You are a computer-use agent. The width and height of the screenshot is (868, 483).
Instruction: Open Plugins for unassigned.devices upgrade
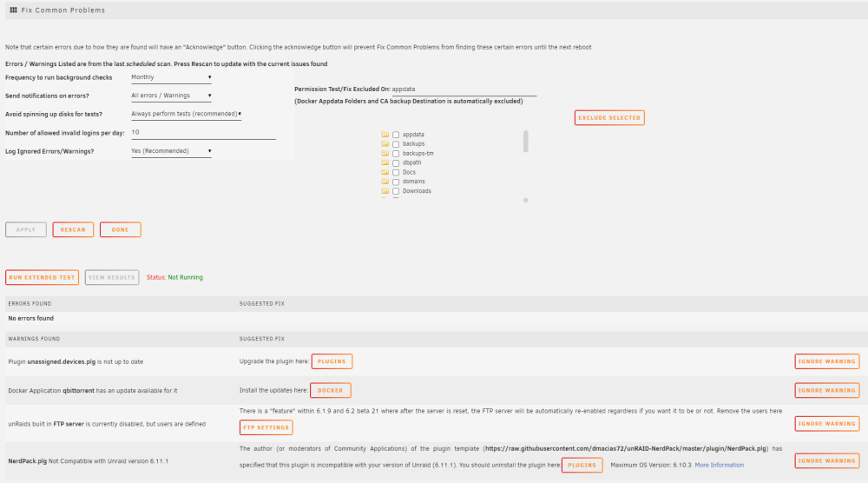pos(332,361)
